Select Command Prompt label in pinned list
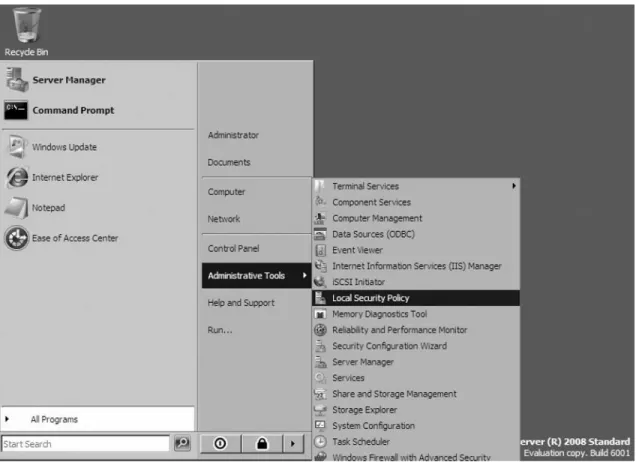The width and height of the screenshot is (639, 462). click(73, 110)
